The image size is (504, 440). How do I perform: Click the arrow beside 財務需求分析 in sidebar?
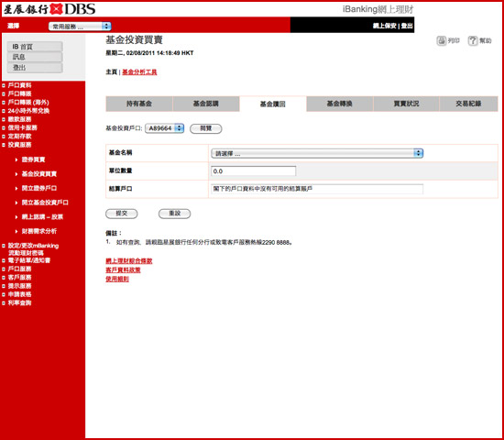[x=16, y=231]
